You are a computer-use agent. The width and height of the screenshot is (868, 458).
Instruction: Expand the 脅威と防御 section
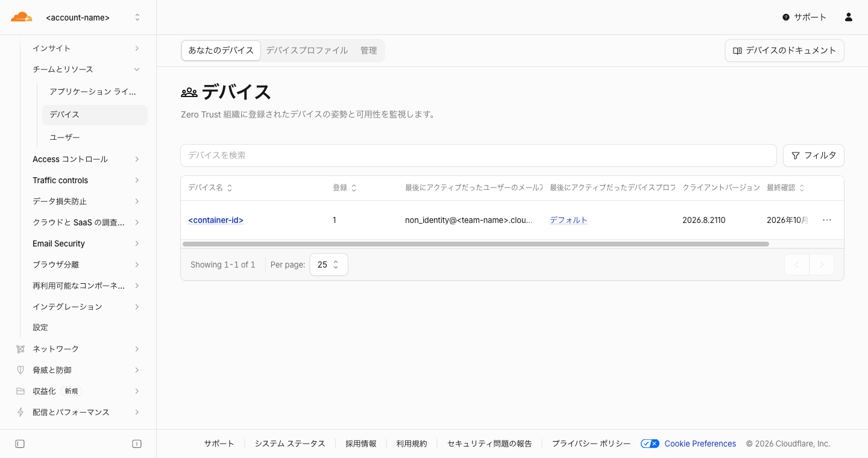click(78, 370)
